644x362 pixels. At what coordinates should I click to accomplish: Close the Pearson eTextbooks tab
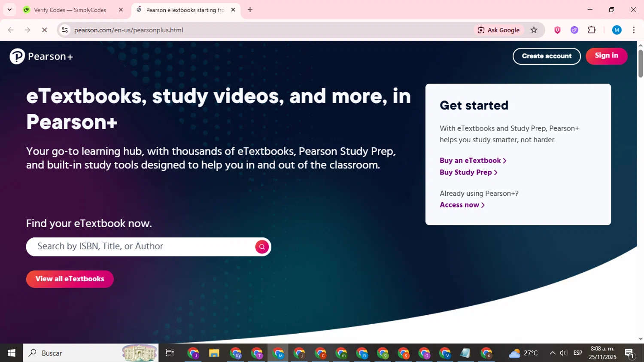pos(233,10)
